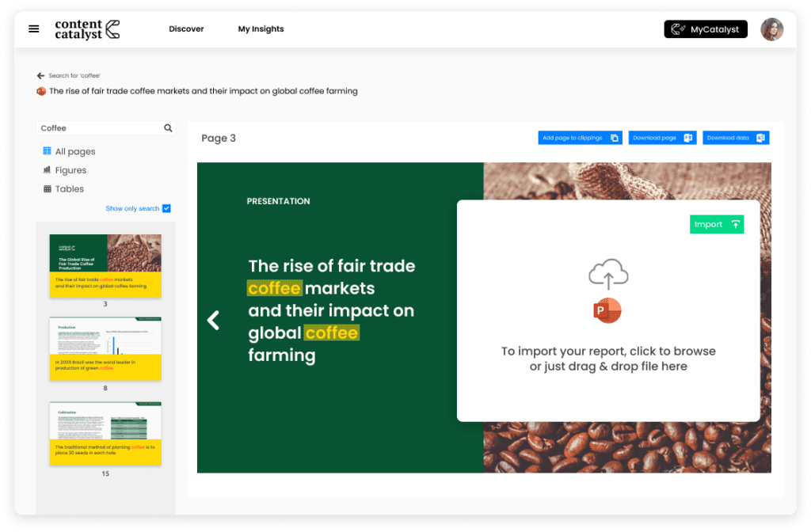
Task: Open the navigation hamburger menu icon
Action: 33,28
